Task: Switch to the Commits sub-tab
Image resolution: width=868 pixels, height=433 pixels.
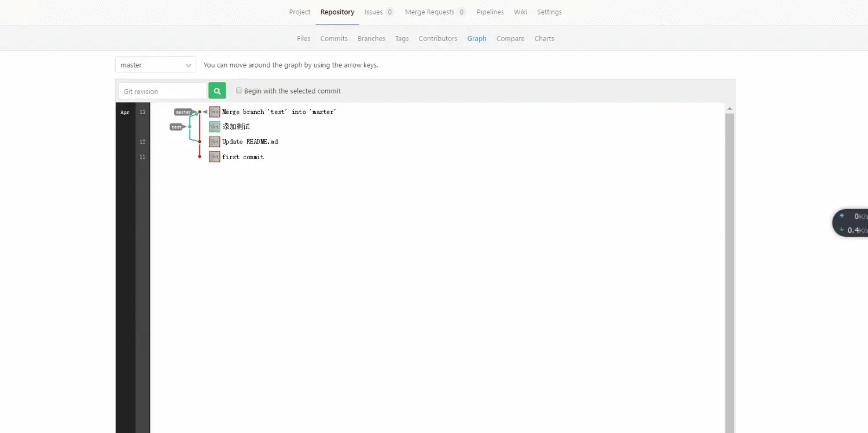Action: [x=334, y=39]
